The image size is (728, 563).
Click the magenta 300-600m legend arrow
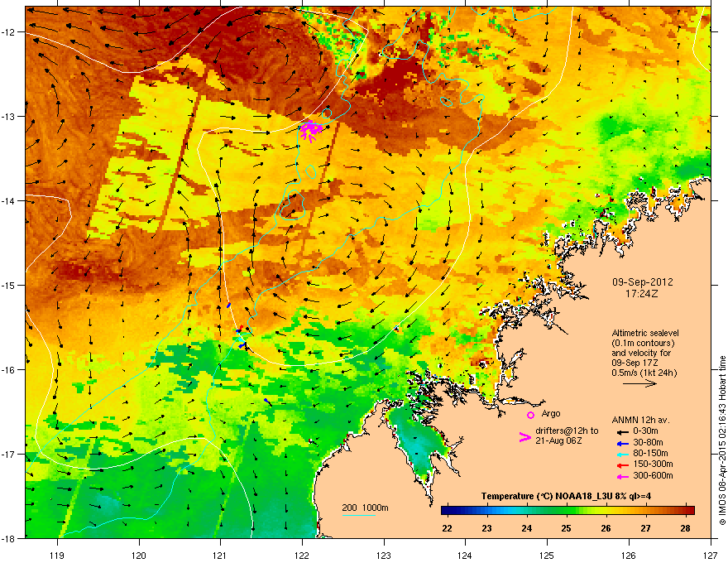click(622, 476)
